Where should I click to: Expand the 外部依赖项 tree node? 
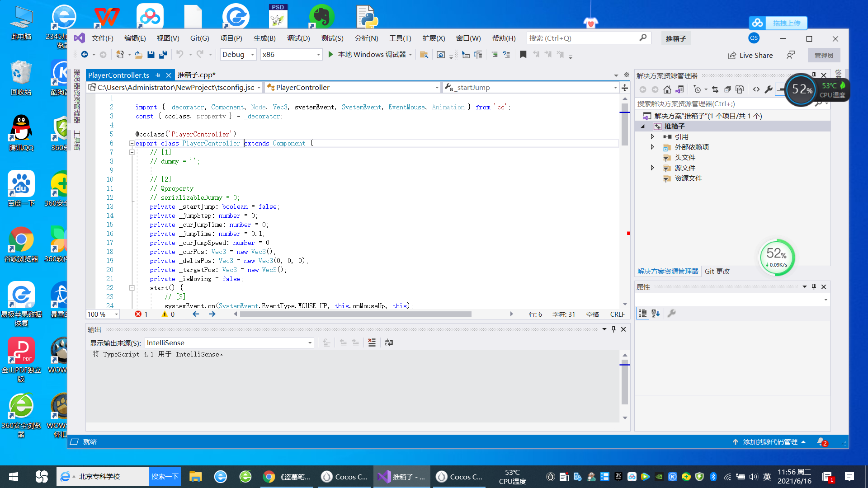click(652, 147)
